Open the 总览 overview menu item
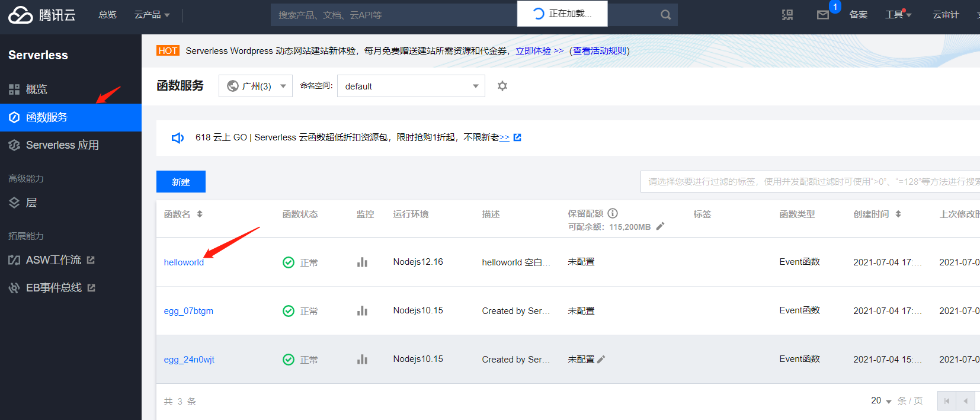The image size is (980, 420). tap(107, 15)
